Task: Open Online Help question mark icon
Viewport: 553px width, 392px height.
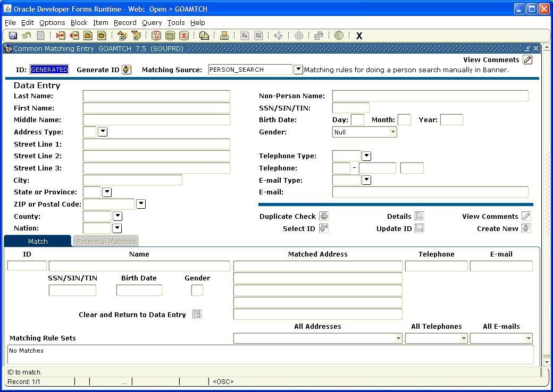Action: click(339, 36)
